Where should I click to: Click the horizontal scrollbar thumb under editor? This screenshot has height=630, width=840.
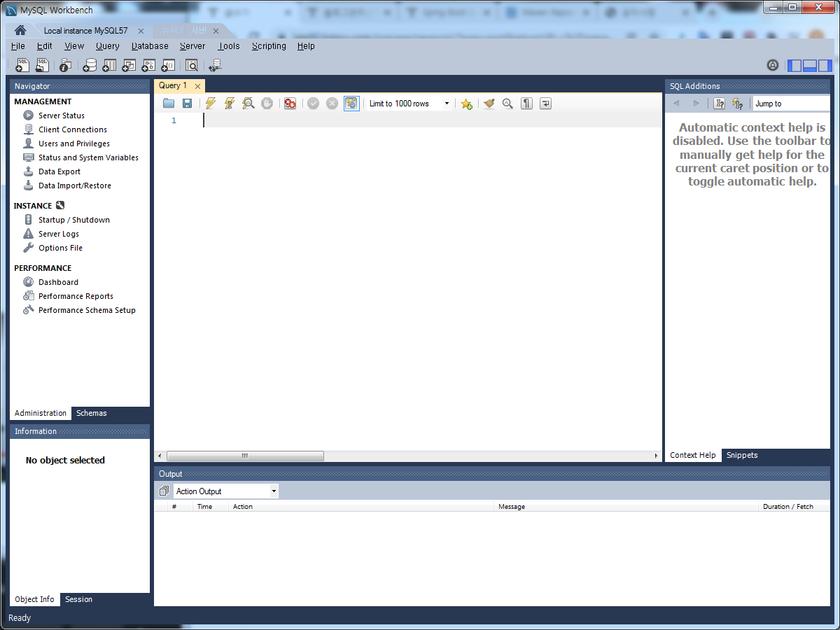tap(245, 456)
